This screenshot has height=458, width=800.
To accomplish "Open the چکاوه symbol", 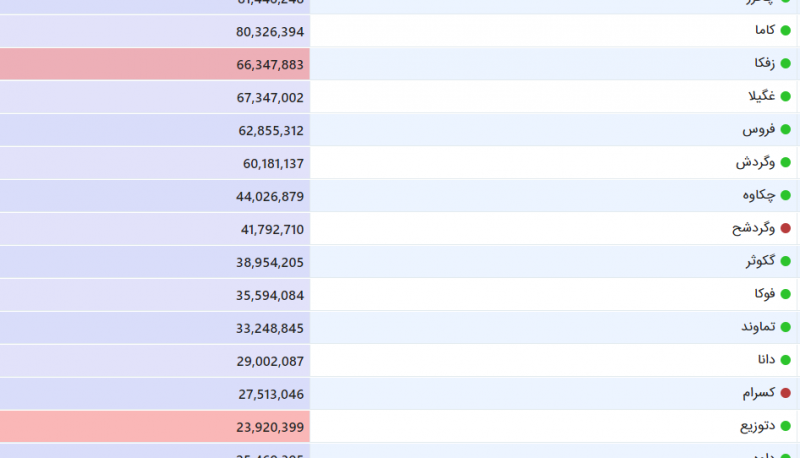I will pyautogui.click(x=759, y=195).
